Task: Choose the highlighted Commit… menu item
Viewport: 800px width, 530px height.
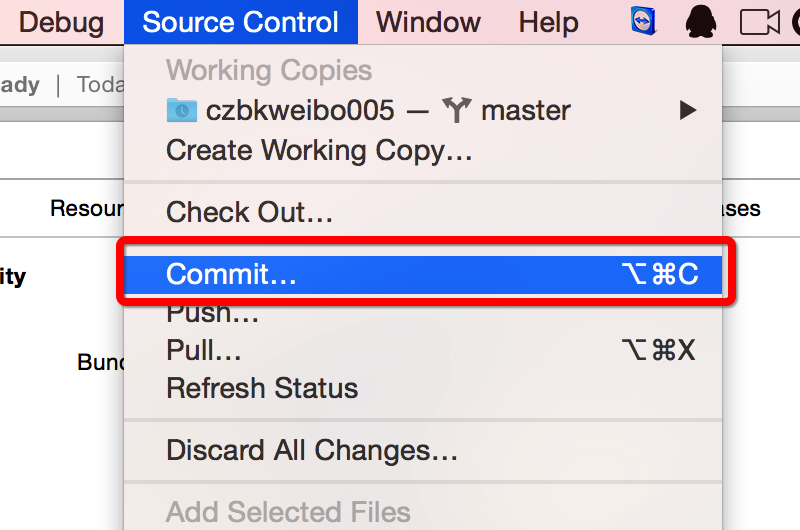Action: 231,274
